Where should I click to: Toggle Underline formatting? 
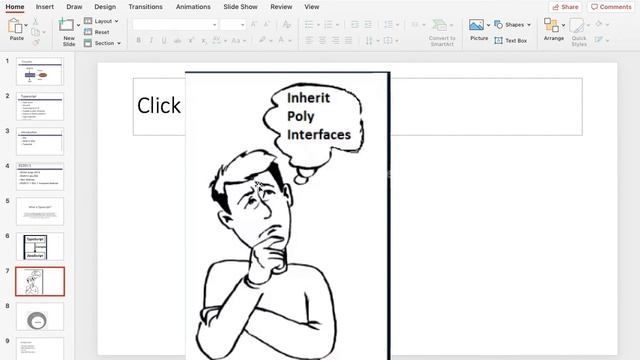click(x=164, y=40)
